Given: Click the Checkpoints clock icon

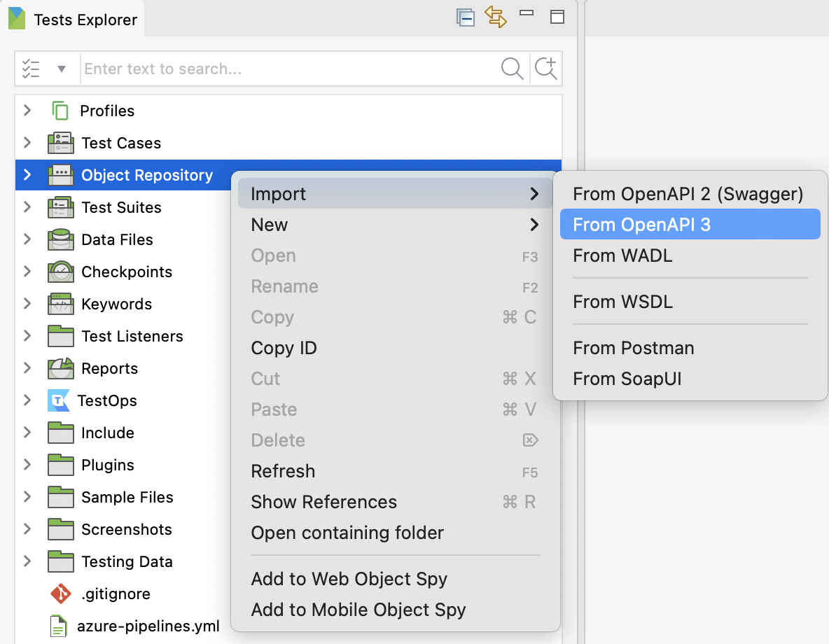Looking at the screenshot, I should coord(61,271).
